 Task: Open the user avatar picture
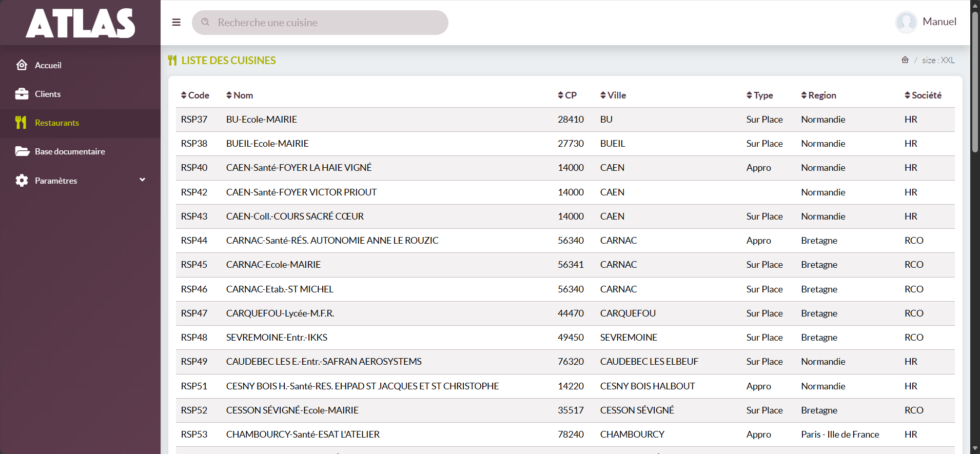906,22
